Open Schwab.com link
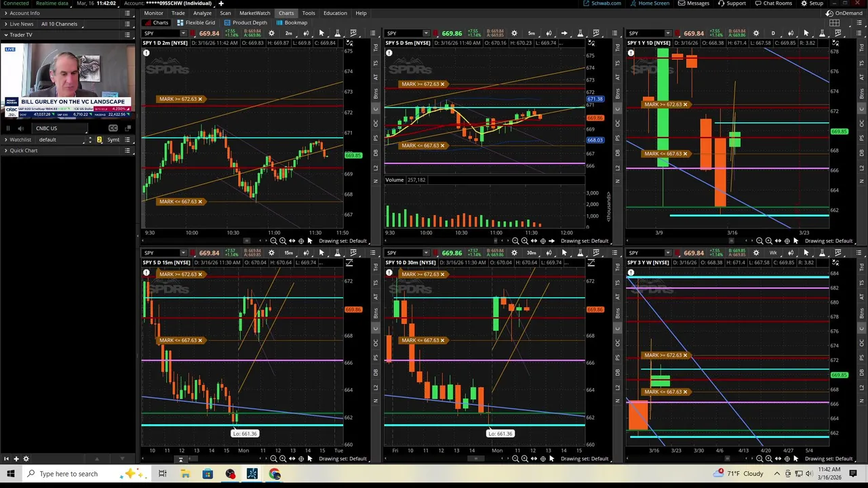Viewport: 868px width, 488px height. click(x=602, y=3)
